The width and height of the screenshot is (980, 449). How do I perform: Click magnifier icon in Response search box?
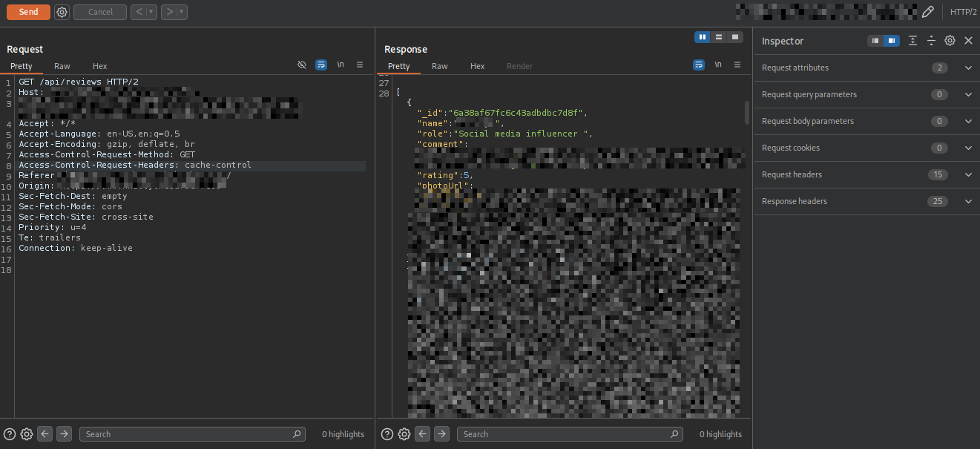pyautogui.click(x=674, y=434)
